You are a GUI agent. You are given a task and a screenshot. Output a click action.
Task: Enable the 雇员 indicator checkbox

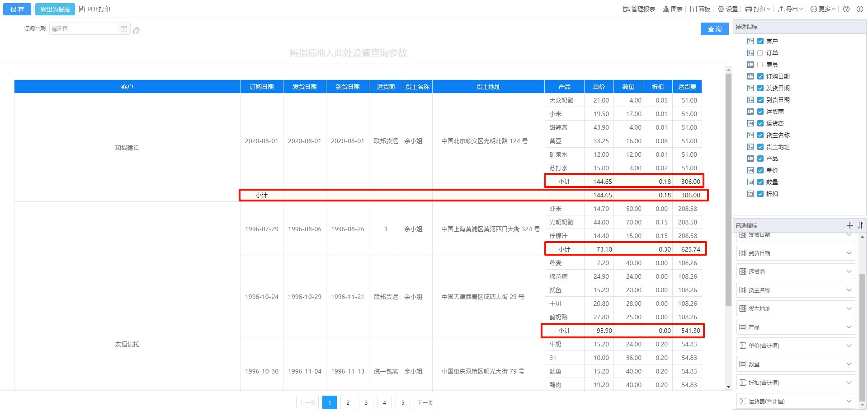coord(760,65)
